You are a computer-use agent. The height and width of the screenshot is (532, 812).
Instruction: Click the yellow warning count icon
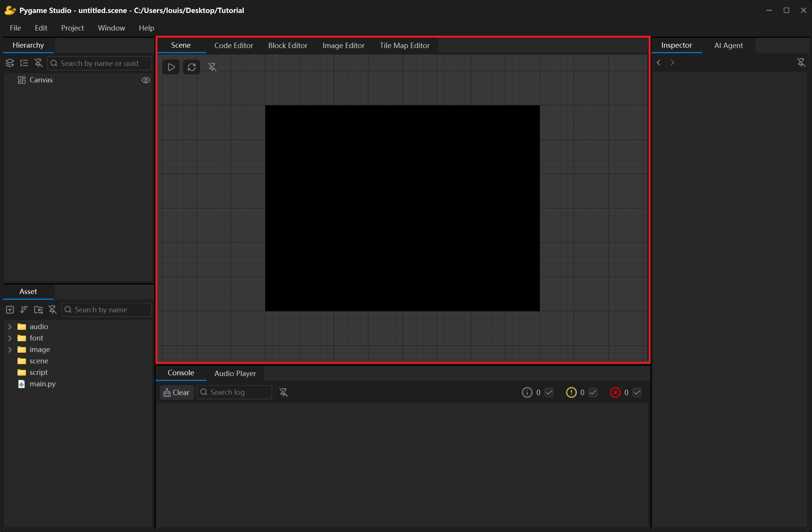coord(571,392)
